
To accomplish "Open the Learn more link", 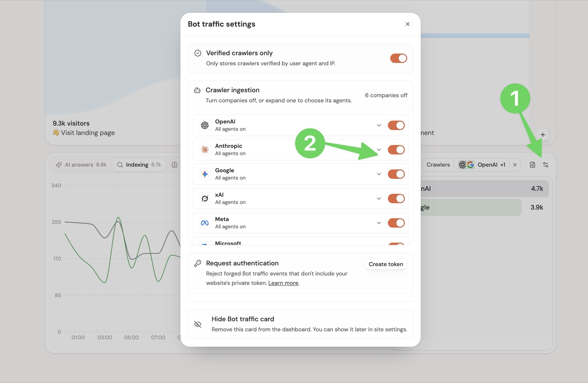I will [x=283, y=283].
